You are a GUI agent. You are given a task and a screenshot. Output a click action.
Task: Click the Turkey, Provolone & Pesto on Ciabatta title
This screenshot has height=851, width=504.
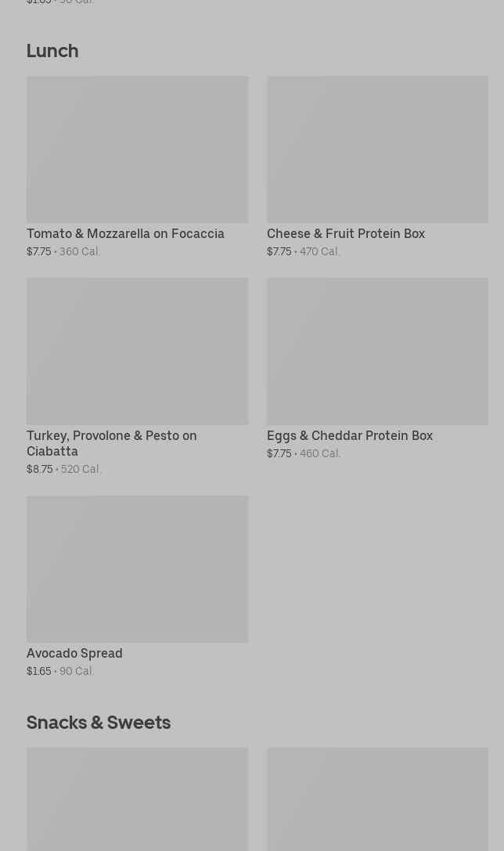pyautogui.click(x=111, y=443)
